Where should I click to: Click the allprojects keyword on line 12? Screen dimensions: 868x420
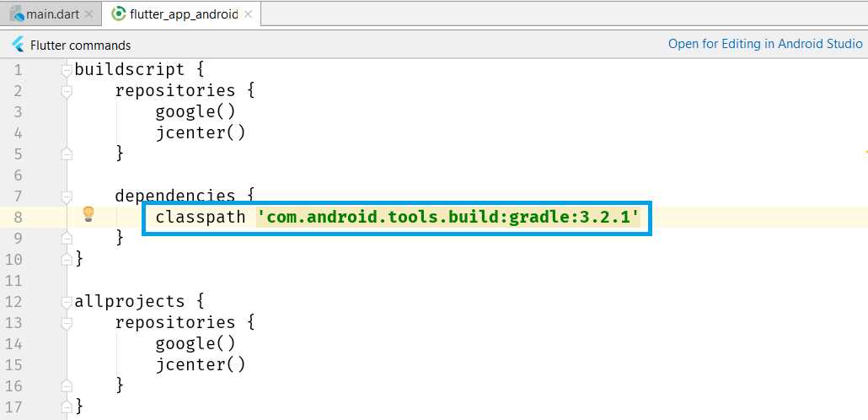130,301
